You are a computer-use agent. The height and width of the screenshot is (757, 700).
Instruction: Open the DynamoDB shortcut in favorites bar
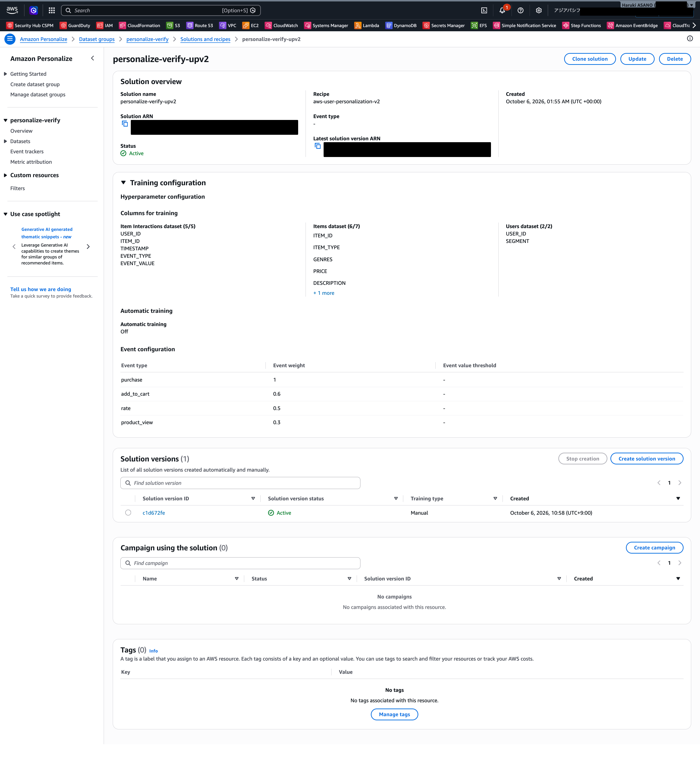pos(401,25)
